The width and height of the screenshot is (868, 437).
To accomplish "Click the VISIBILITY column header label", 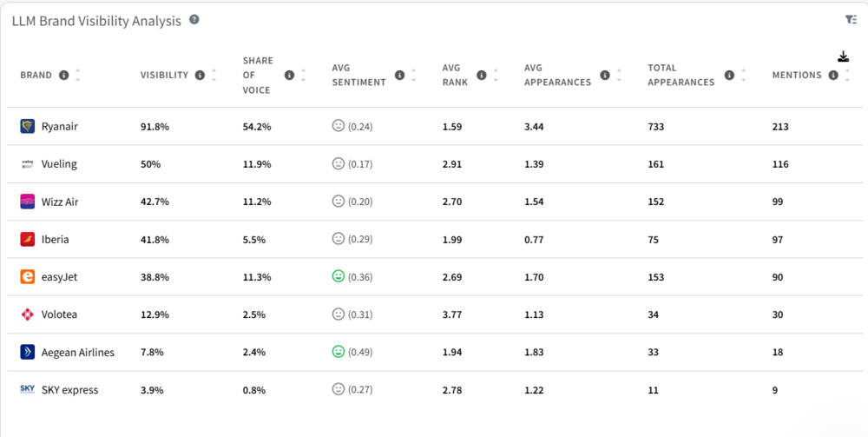I will [x=164, y=75].
